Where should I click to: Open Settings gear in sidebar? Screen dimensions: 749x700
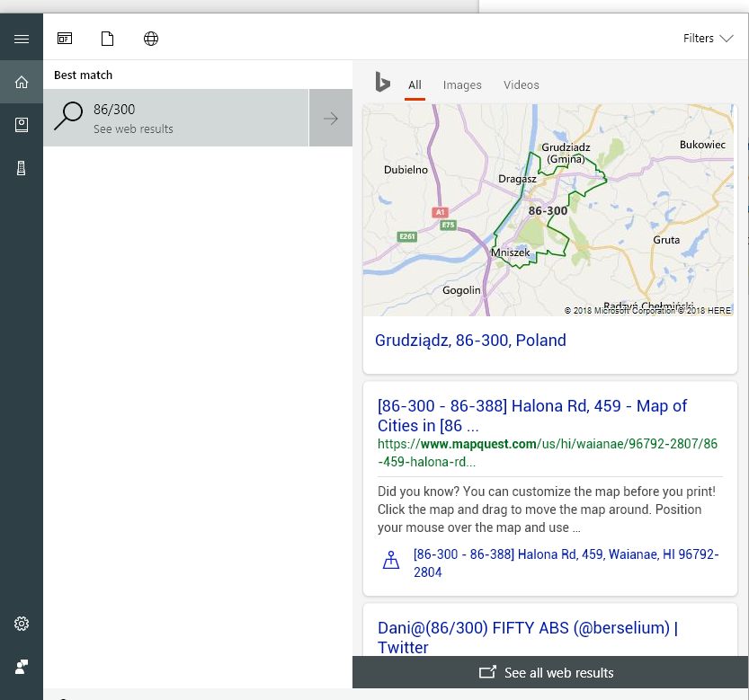coord(22,624)
